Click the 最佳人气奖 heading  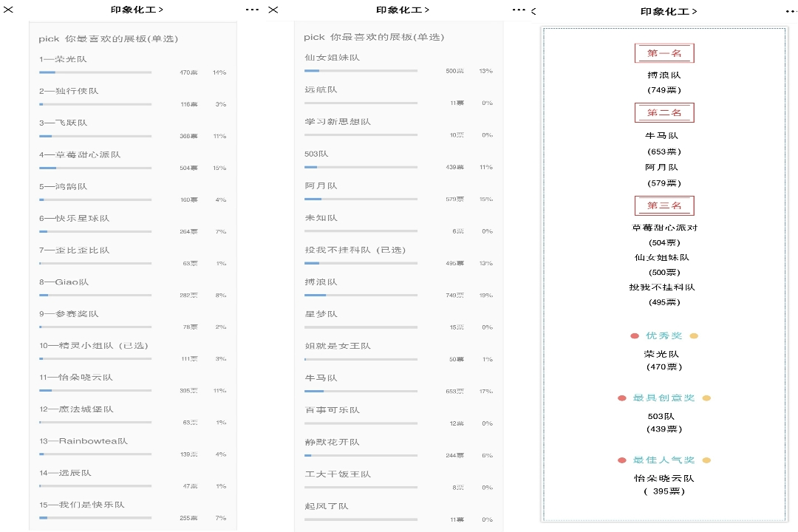pos(664,460)
